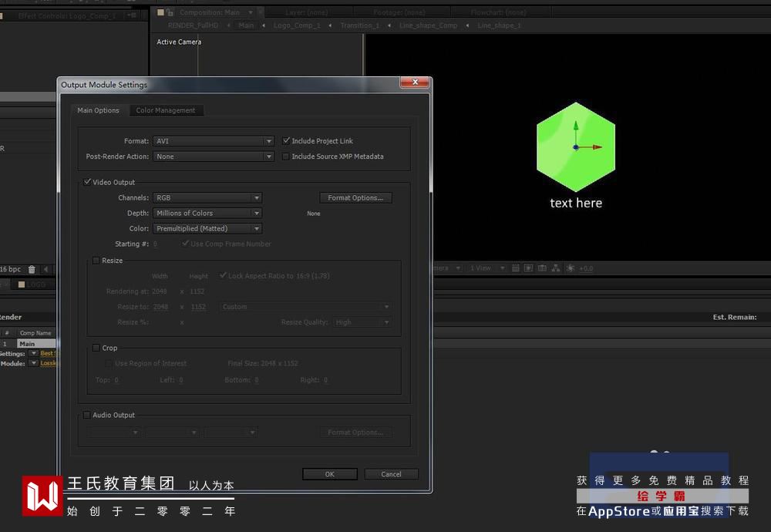Uncheck the Video Output checkbox
Image resolution: width=771 pixels, height=532 pixels.
click(x=87, y=182)
